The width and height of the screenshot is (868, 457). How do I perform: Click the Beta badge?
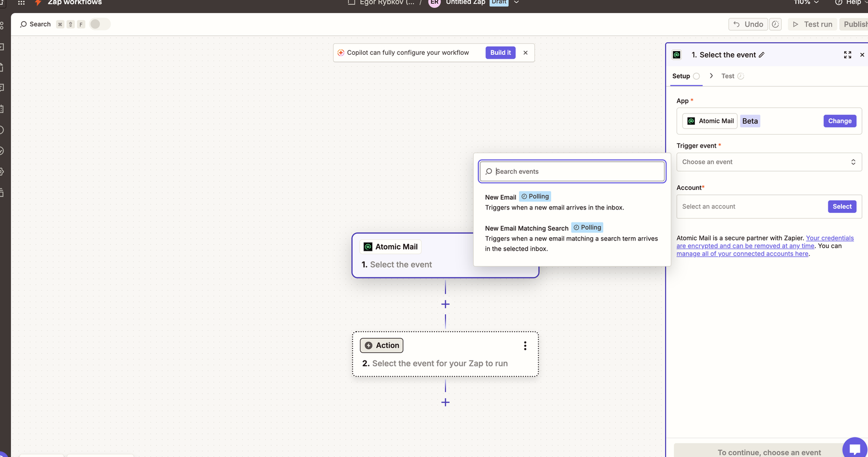(750, 121)
